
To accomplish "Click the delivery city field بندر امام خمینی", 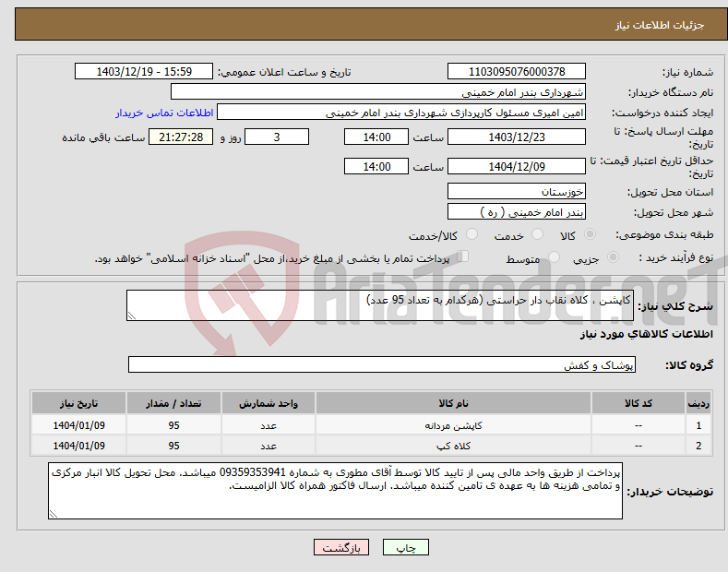I will click(x=517, y=211).
